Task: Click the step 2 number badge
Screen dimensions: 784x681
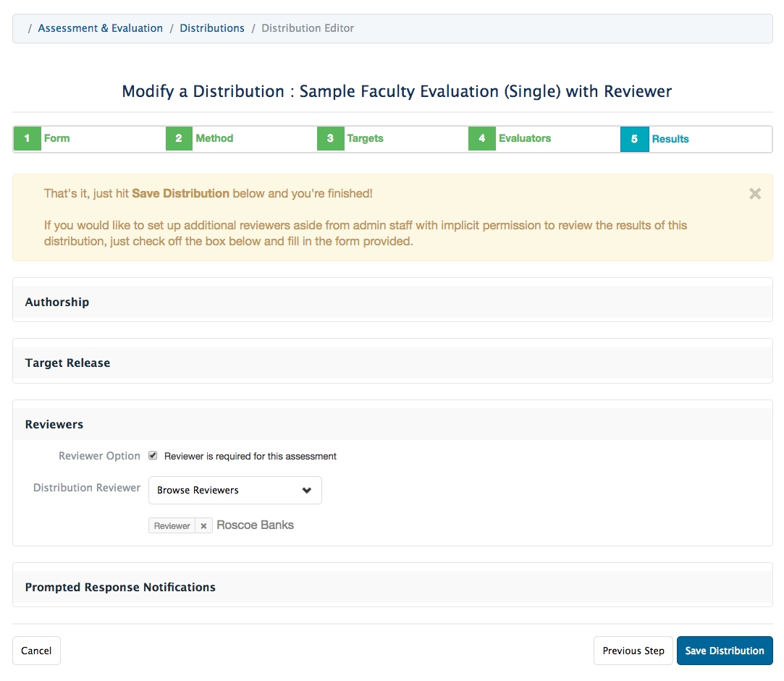Action: tap(179, 138)
